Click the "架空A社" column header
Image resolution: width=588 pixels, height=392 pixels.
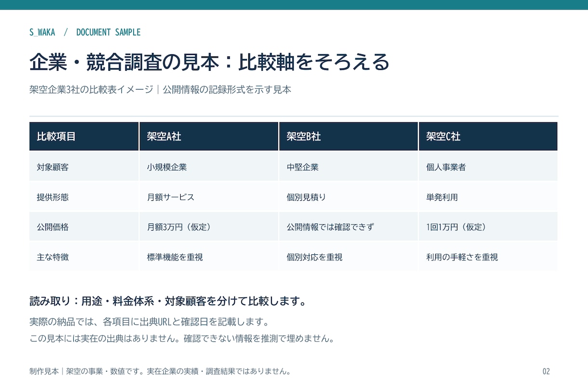pyautogui.click(x=209, y=136)
